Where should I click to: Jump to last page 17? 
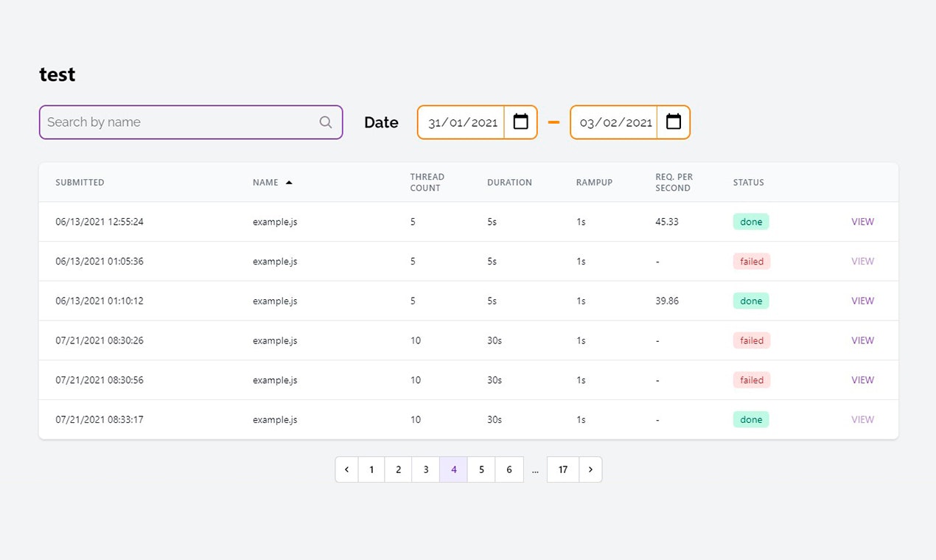point(563,469)
